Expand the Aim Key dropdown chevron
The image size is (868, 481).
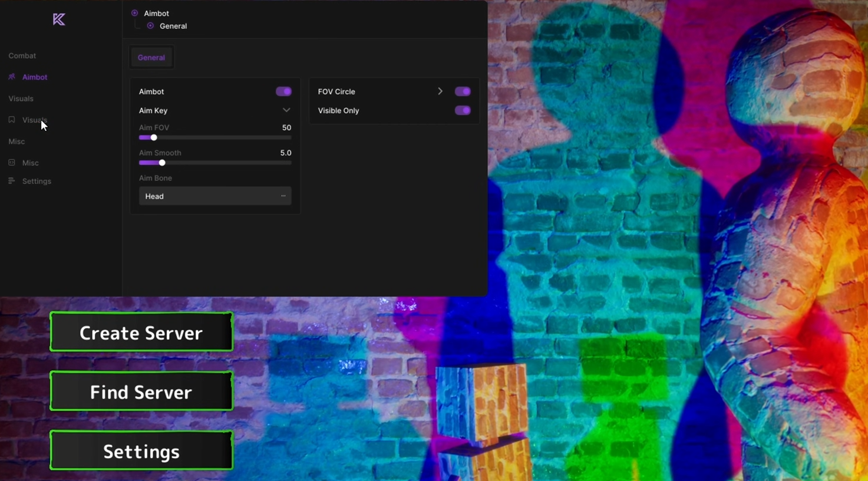(x=286, y=110)
